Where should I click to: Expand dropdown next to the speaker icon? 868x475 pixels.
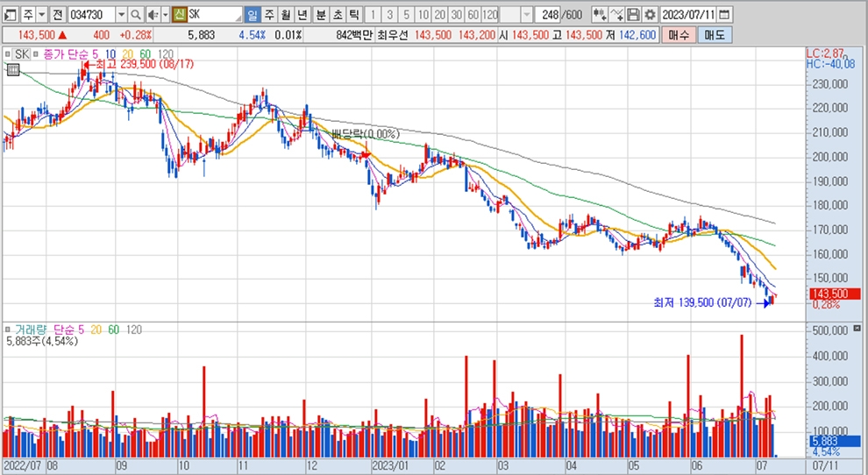(x=164, y=15)
